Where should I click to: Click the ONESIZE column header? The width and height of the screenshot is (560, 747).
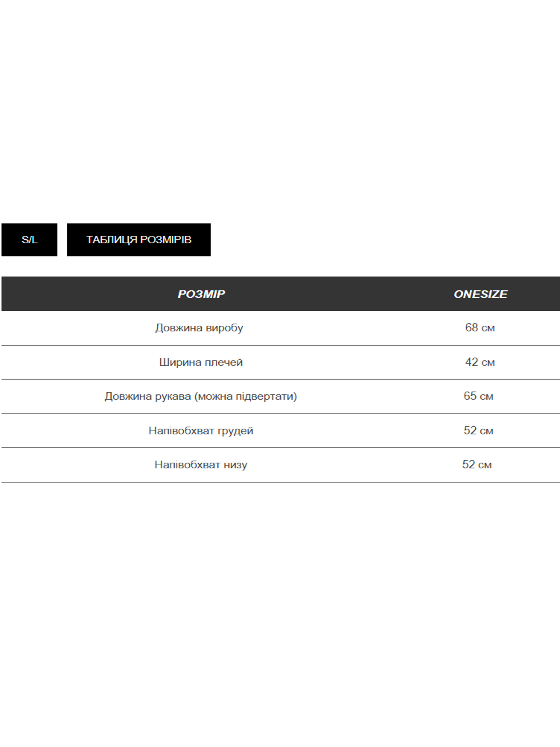point(480,294)
